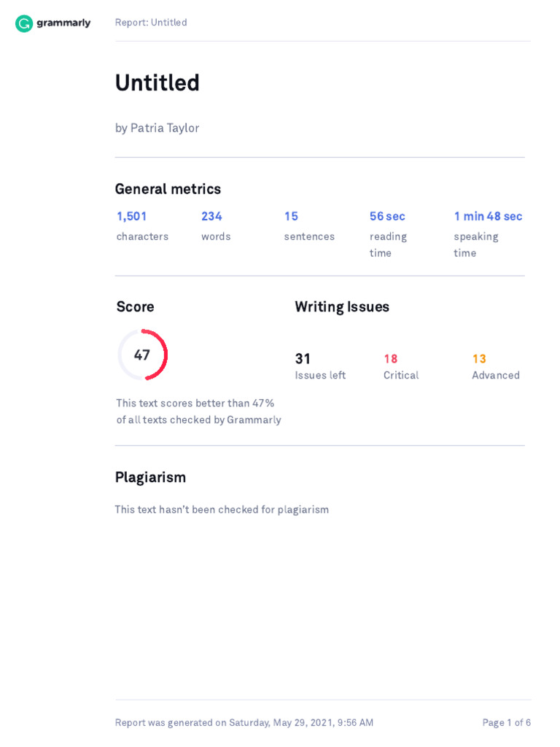560x747 pixels.
Task: Click the green Grammarly logo icon
Action: click(24, 23)
